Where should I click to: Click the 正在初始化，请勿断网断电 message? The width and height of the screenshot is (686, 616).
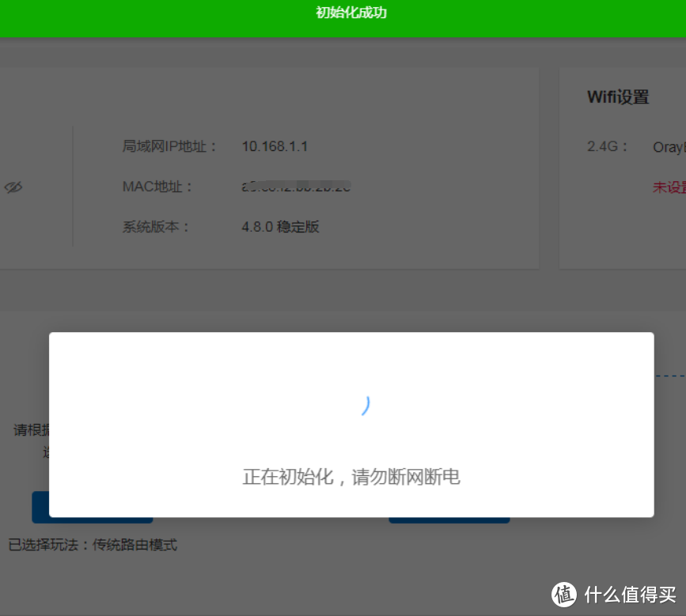coord(351,477)
